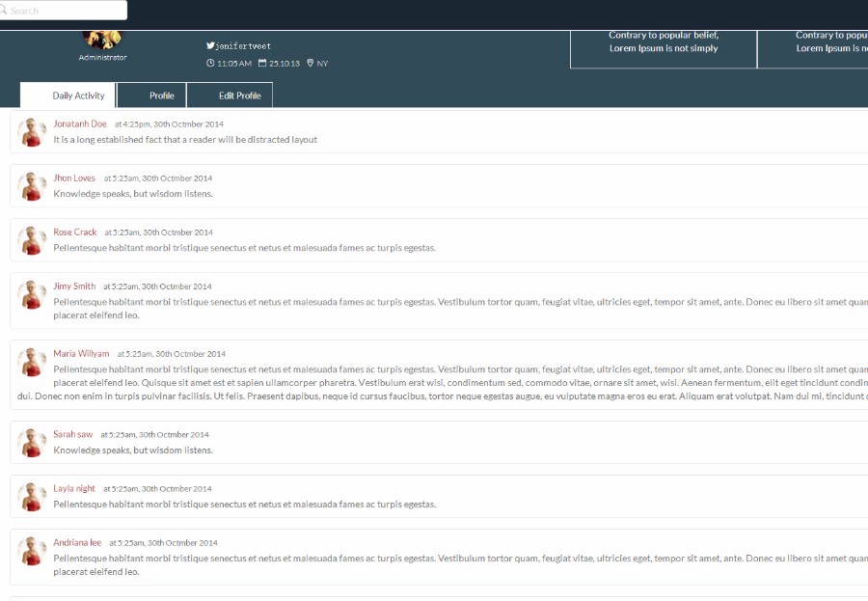Click Maria Willyam's avatar image
This screenshot has height=601, width=868.
coord(32,362)
